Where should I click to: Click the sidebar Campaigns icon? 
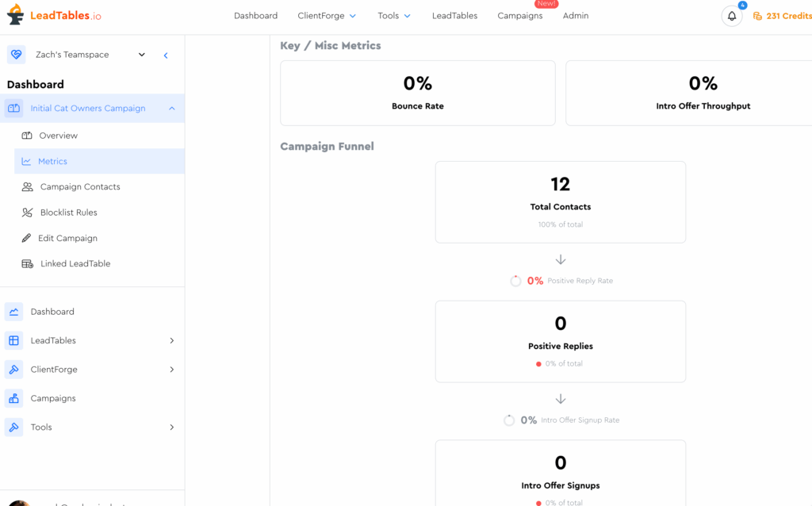13,398
